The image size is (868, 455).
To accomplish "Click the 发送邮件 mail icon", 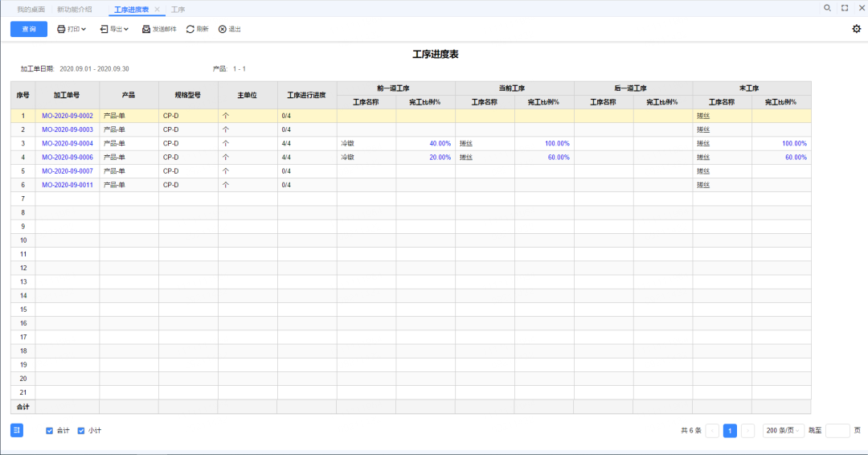I will click(x=146, y=29).
